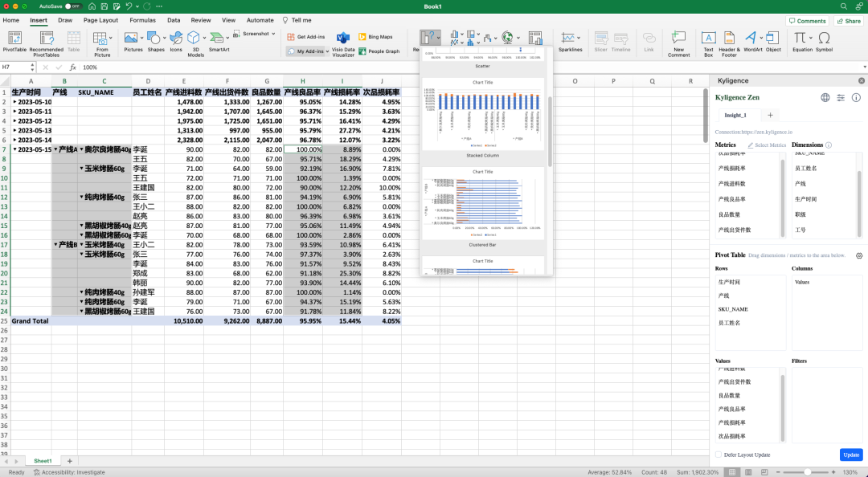This screenshot has height=477, width=868.
Task: Open Visio Data Visualizer
Action: pyautogui.click(x=343, y=43)
